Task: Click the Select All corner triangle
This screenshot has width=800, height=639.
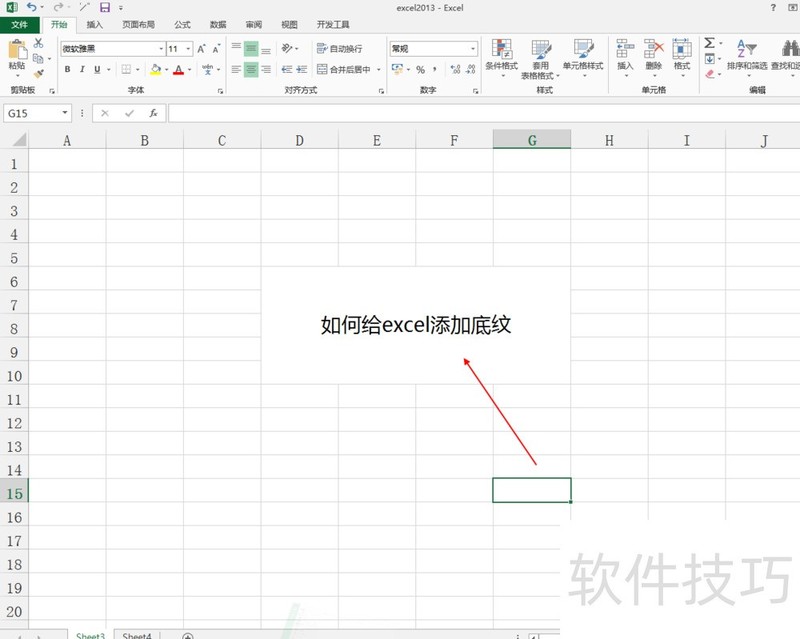Action: [x=18, y=139]
